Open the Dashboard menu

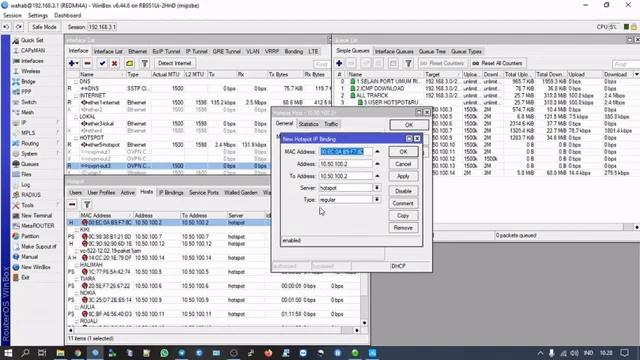coord(67,16)
